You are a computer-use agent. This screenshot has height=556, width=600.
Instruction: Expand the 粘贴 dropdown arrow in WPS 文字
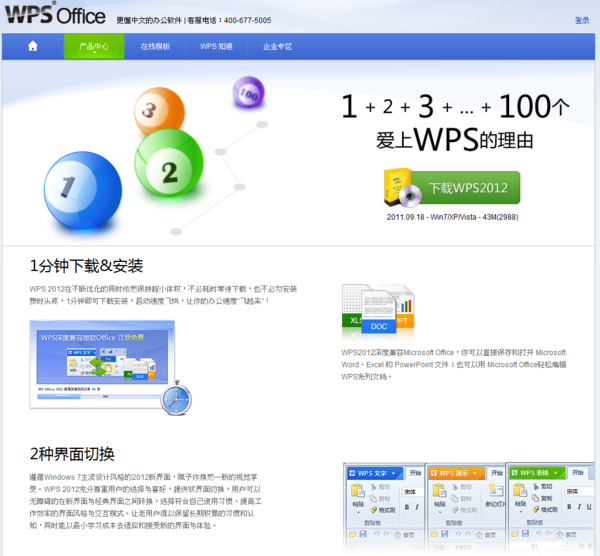tap(358, 512)
